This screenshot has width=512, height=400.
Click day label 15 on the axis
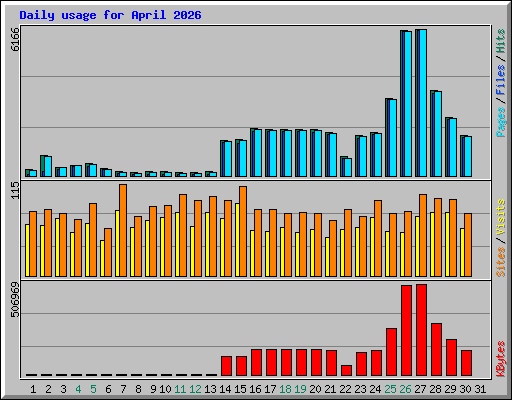(240, 389)
